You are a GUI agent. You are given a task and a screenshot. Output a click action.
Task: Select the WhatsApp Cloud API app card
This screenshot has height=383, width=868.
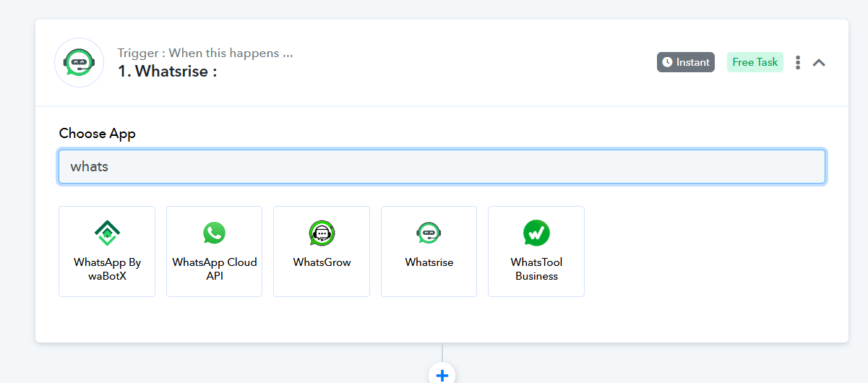point(214,251)
